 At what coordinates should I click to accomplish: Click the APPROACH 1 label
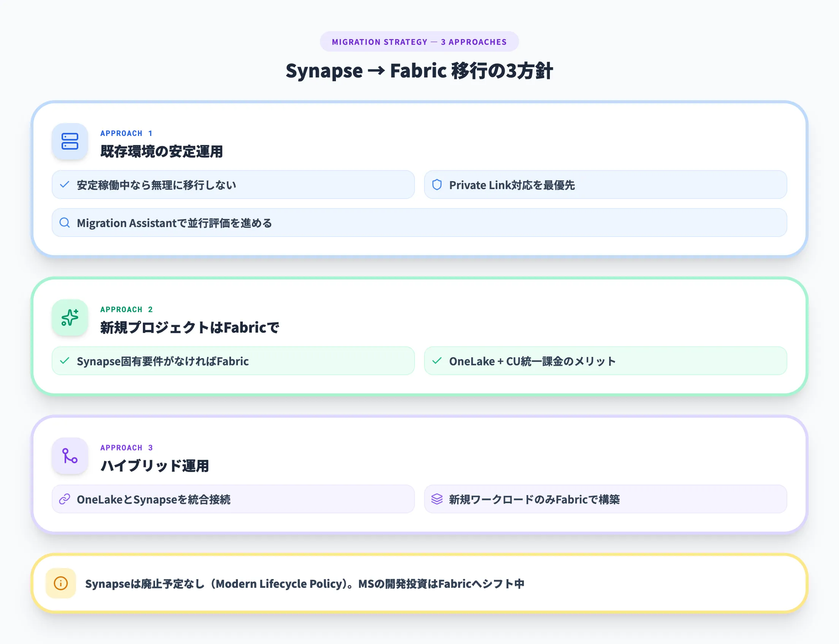point(127,133)
